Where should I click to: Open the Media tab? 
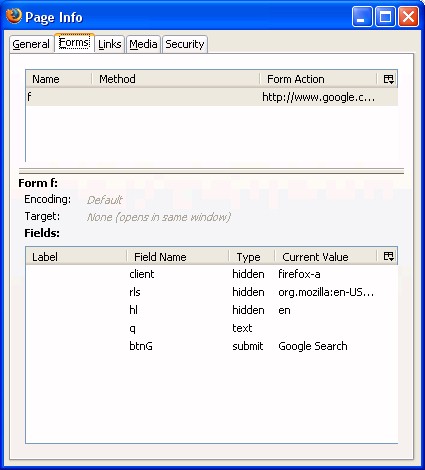(x=143, y=44)
